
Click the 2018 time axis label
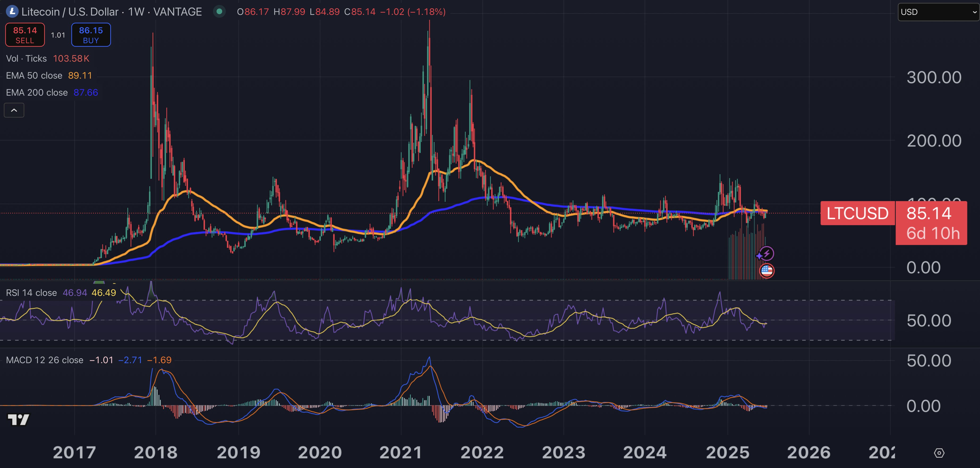click(x=156, y=452)
